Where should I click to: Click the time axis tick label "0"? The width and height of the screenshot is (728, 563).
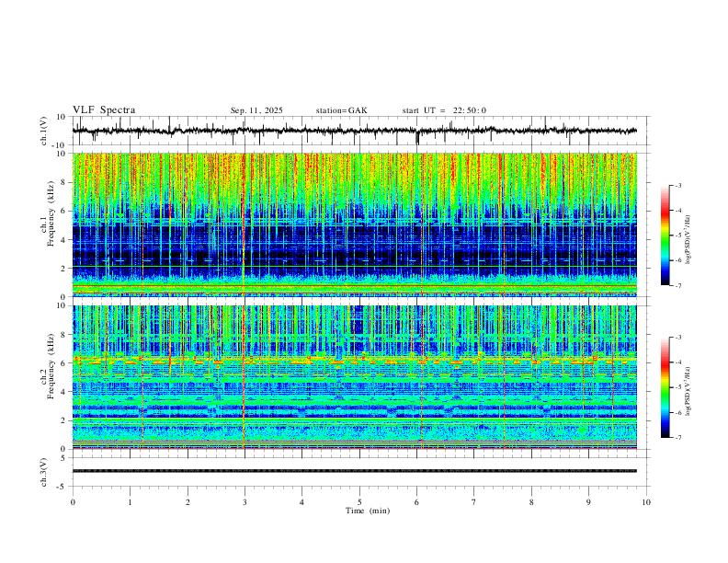(x=73, y=502)
